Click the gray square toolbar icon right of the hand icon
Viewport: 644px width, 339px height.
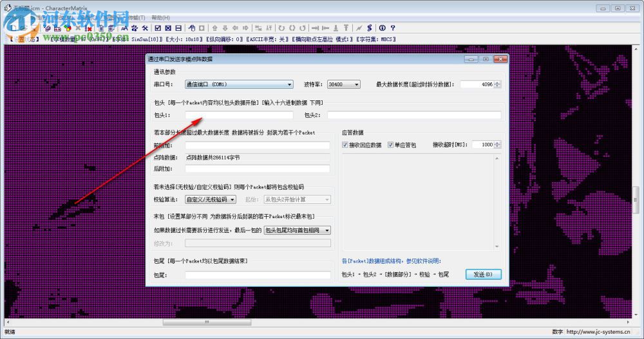(202, 28)
